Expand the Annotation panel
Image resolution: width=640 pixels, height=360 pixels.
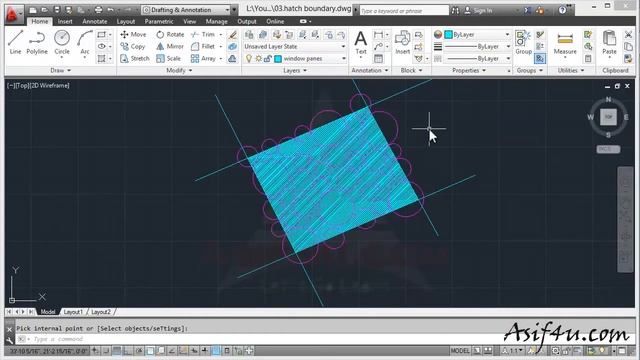(370, 71)
